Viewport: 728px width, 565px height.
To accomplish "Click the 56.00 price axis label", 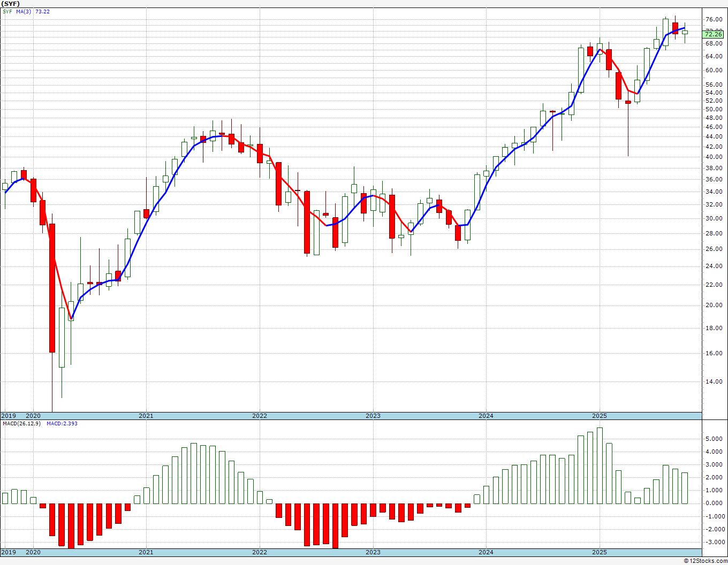I will coord(714,85).
